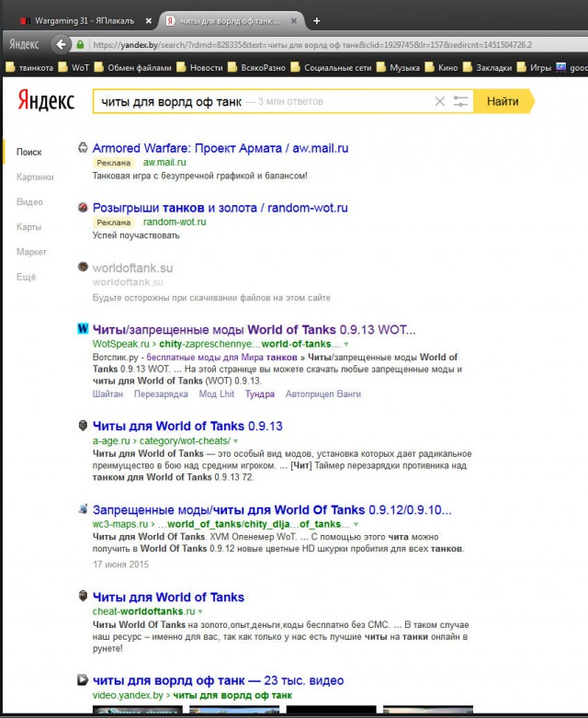Viewport: 588px width, 718px height.
Task: Click random-wot.ru result favicon
Action: pyautogui.click(x=83, y=207)
